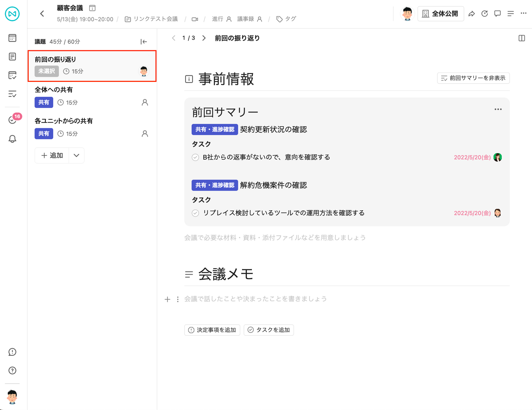Click 共有 badge on 全体への共有
The width and height of the screenshot is (532, 410).
click(44, 102)
